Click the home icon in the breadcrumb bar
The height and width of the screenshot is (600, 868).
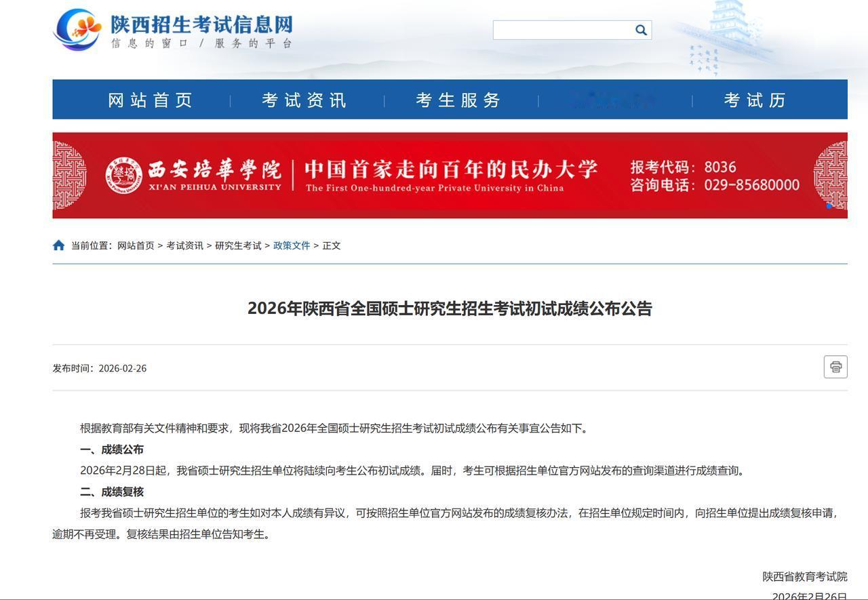coord(58,245)
